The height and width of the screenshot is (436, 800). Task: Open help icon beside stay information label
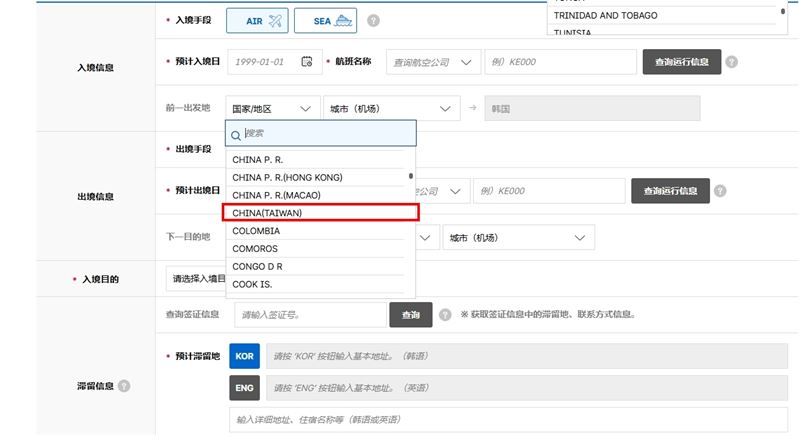click(124, 386)
